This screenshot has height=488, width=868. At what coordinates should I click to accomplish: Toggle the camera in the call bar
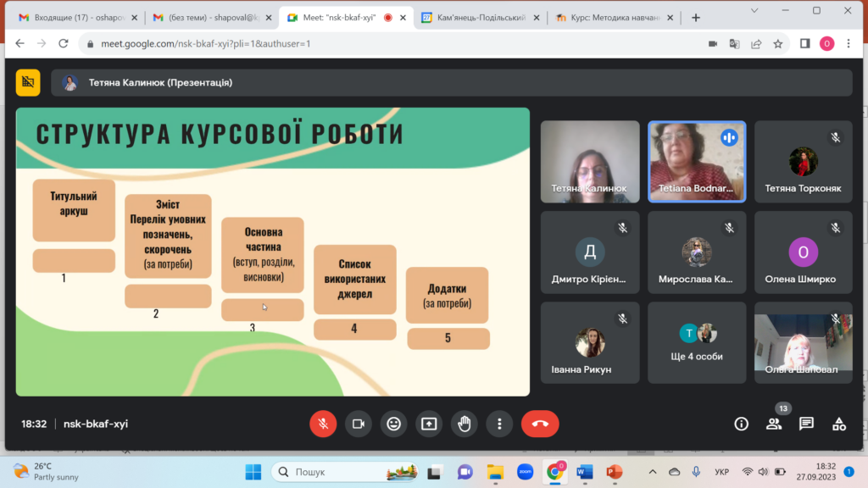pos(359,424)
